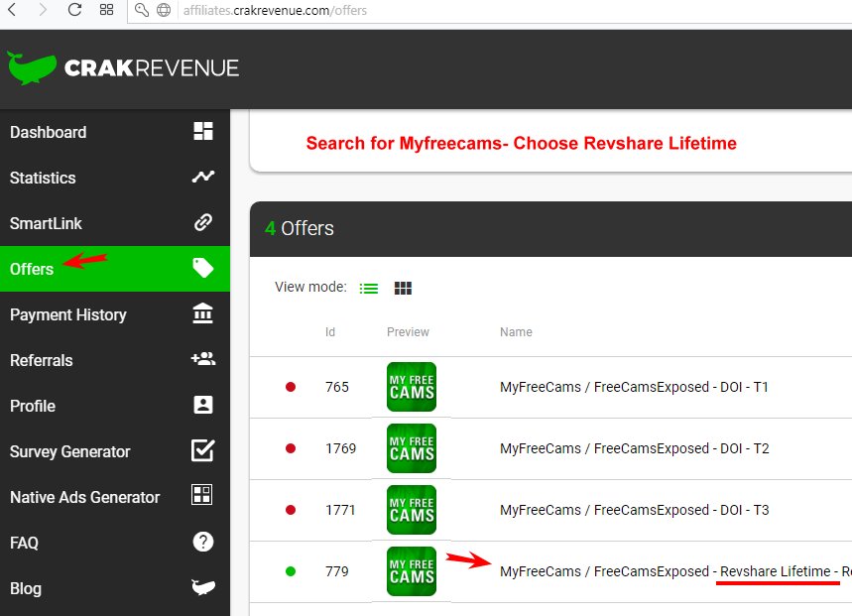The height and width of the screenshot is (616, 852).
Task: Open offer MyFreeCams / FreeCamsExposed - DOI - T1
Action: coord(634,387)
